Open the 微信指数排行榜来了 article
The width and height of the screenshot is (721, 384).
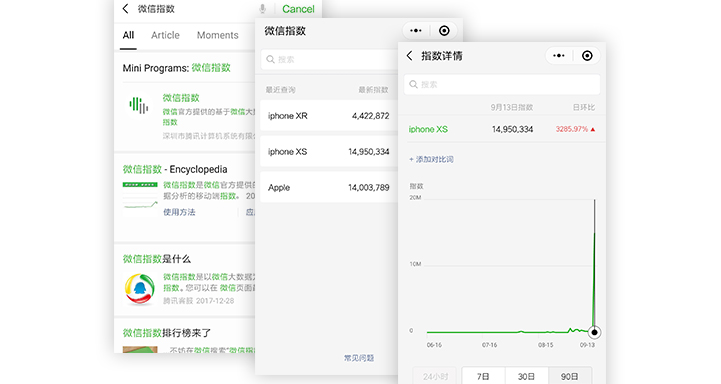pyautogui.click(x=166, y=332)
